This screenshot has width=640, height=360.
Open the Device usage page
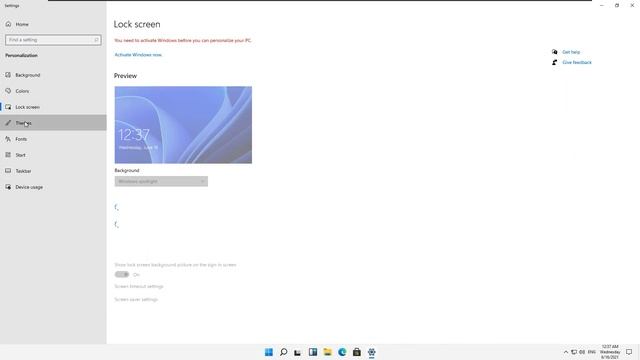point(53,187)
